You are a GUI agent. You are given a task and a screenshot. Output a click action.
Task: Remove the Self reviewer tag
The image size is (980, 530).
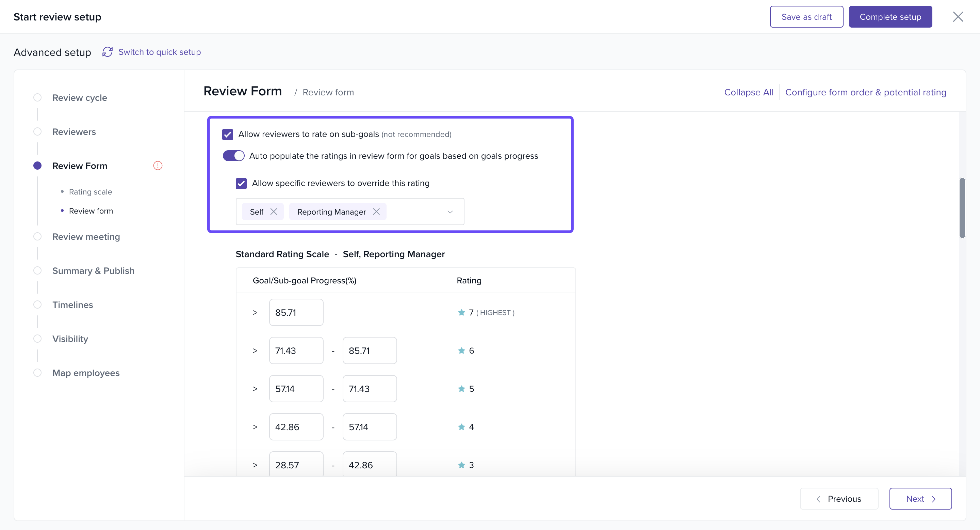tap(274, 212)
